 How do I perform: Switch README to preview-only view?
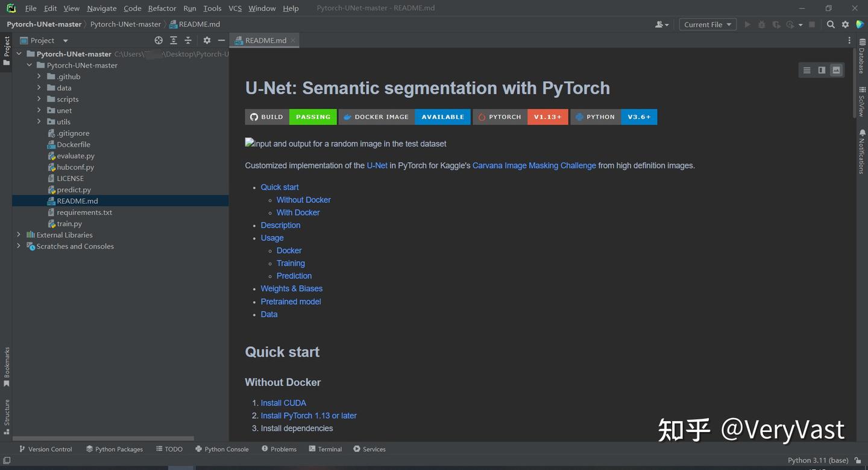(x=836, y=71)
